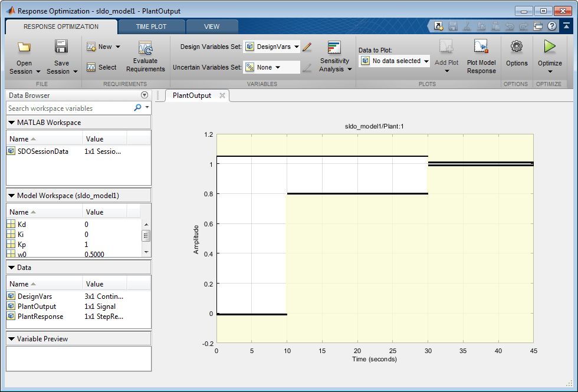Open the Design Variables Set dropdown
This screenshot has height=392, width=578.
pyautogui.click(x=272, y=47)
